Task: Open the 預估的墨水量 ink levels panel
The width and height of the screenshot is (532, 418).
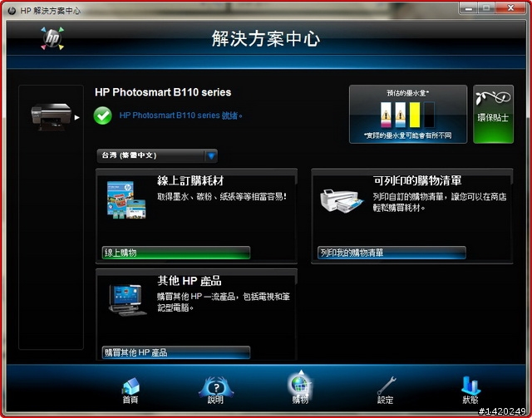Action: point(408,114)
